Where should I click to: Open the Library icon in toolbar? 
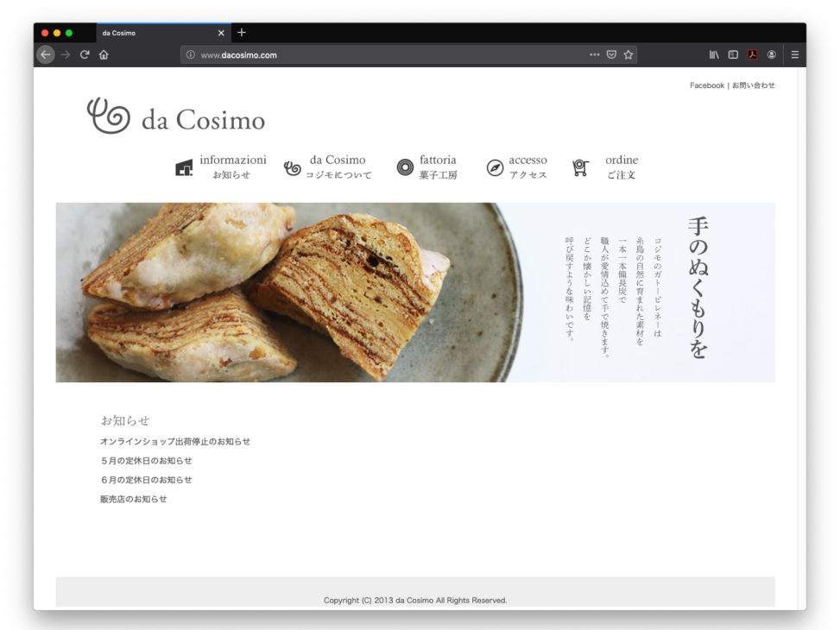[714, 54]
